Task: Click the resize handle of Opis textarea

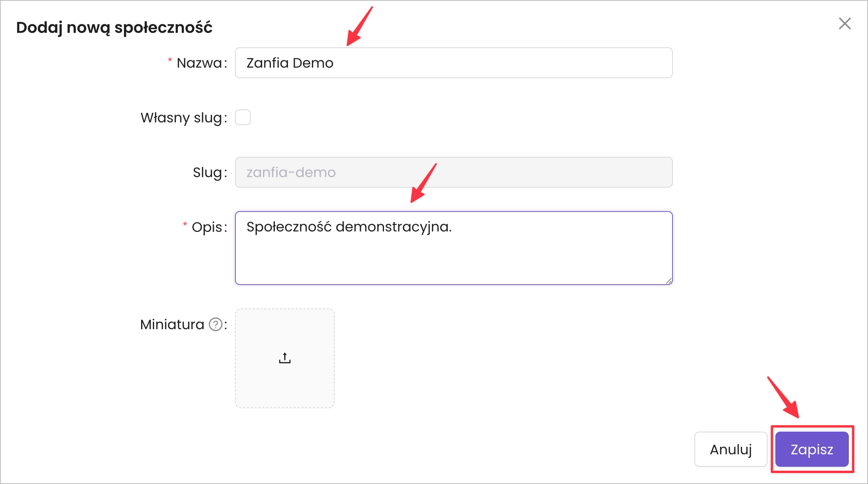Action: [669, 281]
